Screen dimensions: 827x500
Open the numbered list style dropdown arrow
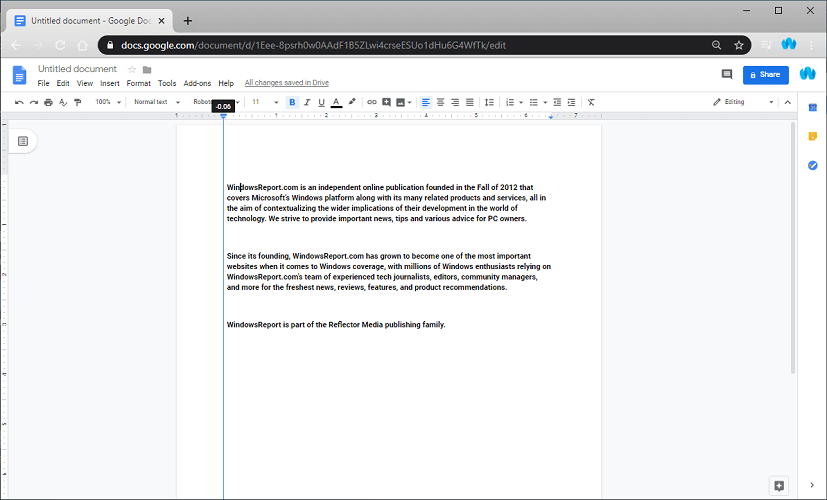coord(521,102)
